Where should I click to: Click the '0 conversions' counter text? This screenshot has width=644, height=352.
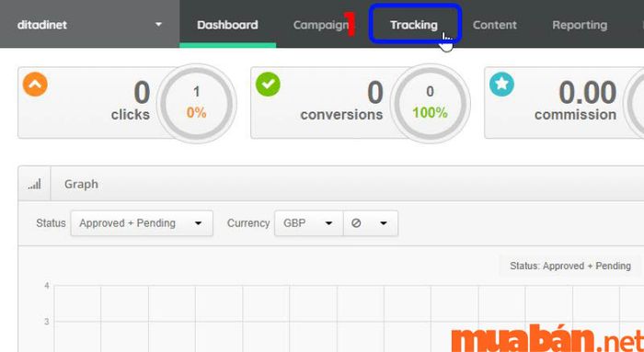[341, 101]
